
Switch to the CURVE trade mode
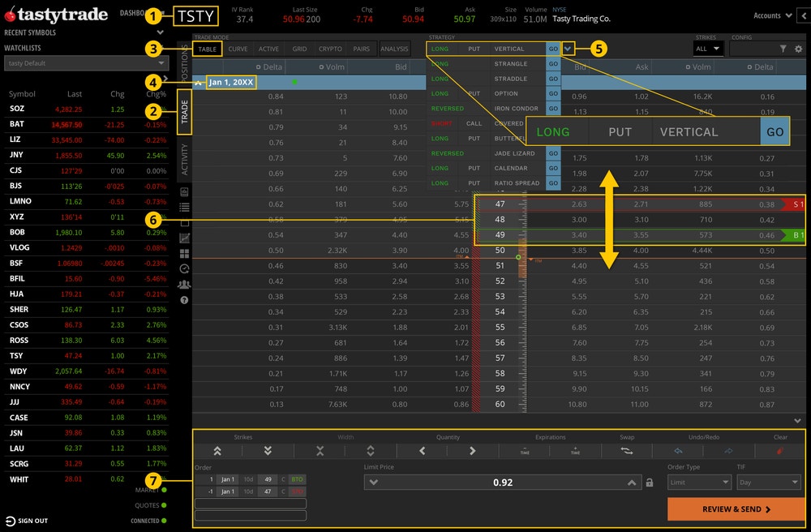[238, 49]
